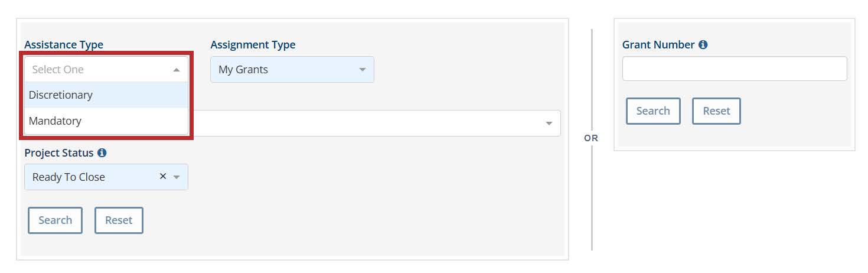
Task: Click the Project Status info icon
Action: click(x=102, y=153)
